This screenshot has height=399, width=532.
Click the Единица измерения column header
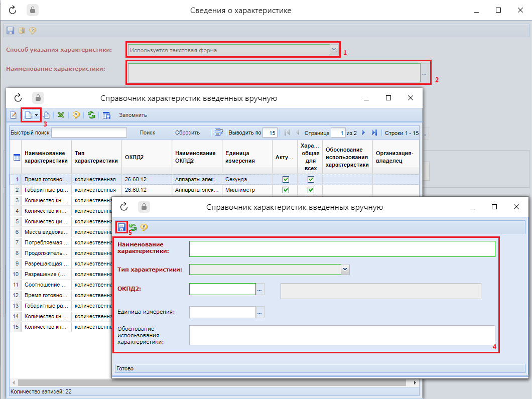point(239,157)
